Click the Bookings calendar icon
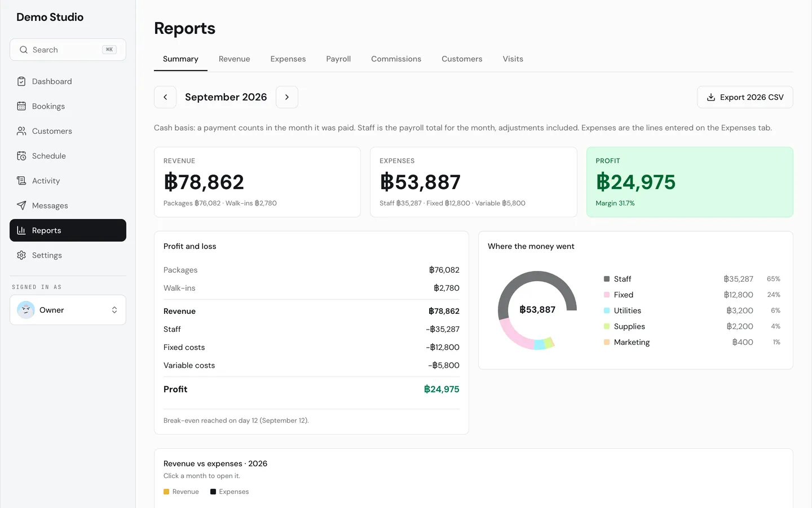The image size is (812, 508). (x=21, y=106)
